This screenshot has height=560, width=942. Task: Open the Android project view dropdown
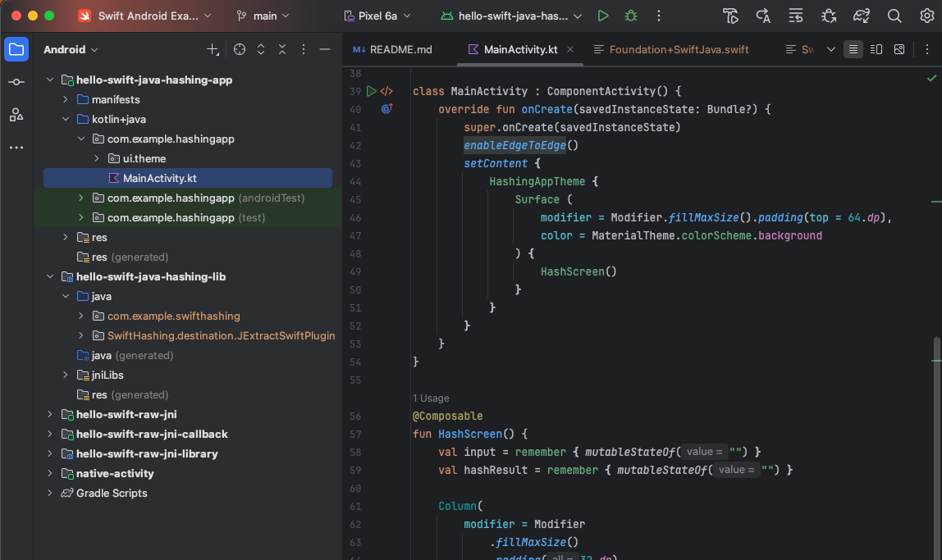click(x=71, y=50)
